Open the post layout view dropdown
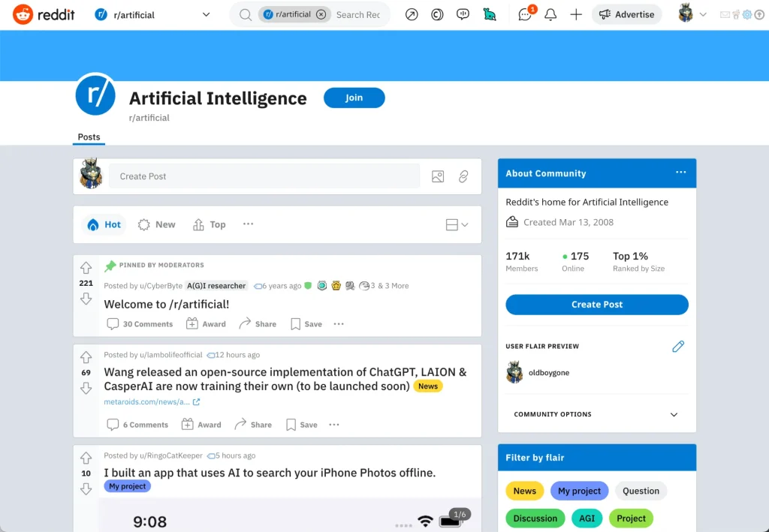The width and height of the screenshot is (769, 532). [x=457, y=224]
